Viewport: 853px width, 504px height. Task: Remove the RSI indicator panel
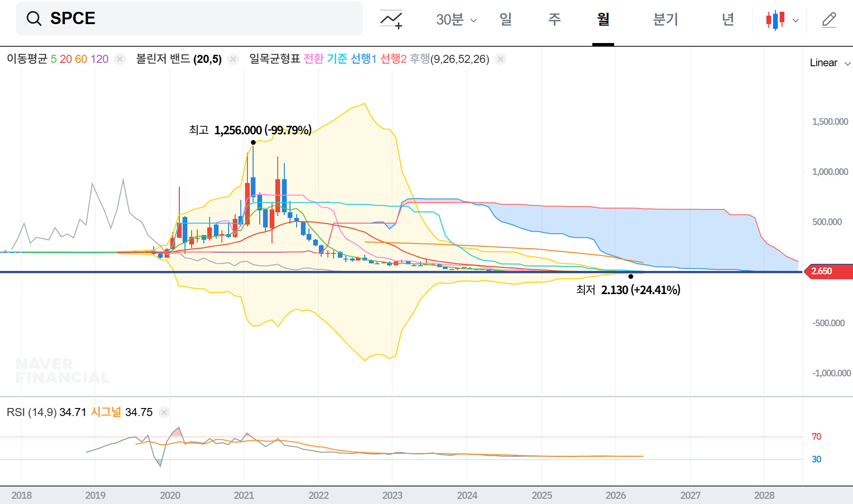click(164, 412)
